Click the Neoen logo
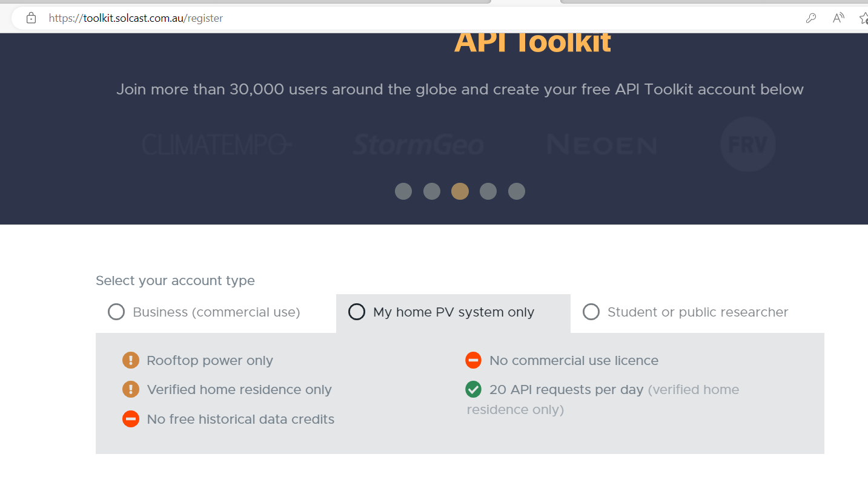This screenshot has width=868, height=480. pyautogui.click(x=601, y=145)
